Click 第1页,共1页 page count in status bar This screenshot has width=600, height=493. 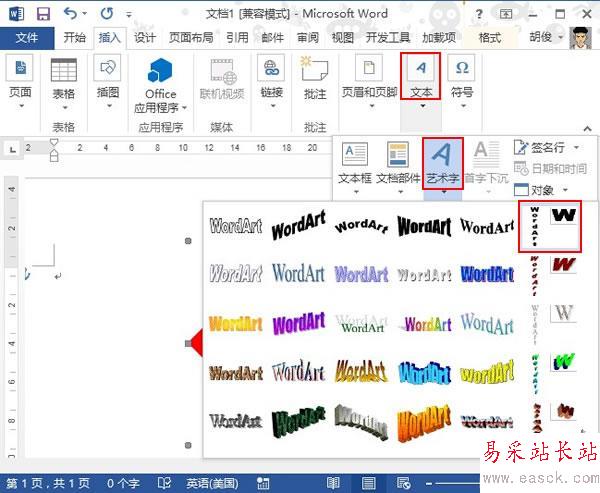[48, 483]
